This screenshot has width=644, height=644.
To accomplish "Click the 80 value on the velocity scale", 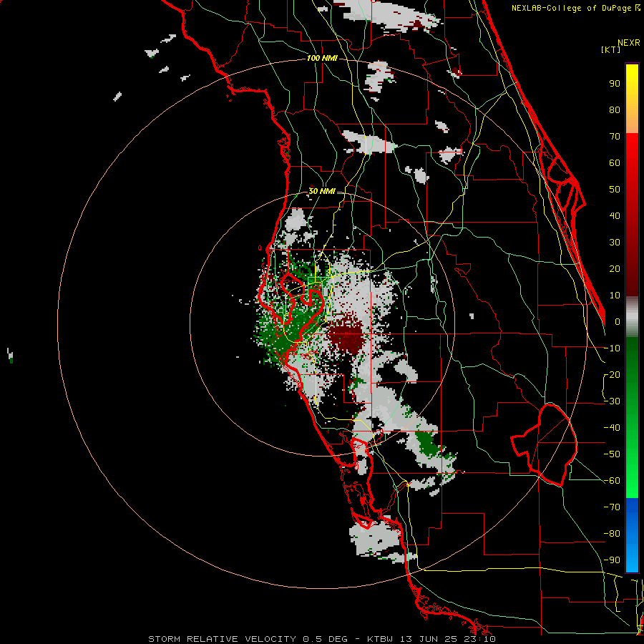I will (x=615, y=110).
